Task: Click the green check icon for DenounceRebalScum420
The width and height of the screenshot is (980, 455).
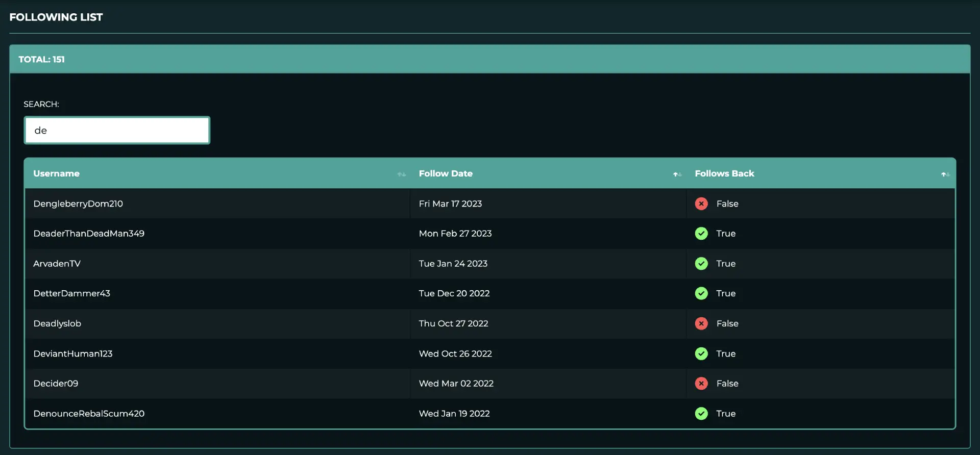Action: point(701,414)
